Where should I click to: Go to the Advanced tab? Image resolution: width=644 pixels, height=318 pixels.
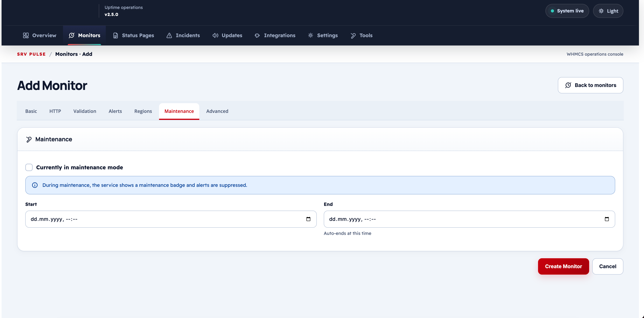click(x=217, y=111)
